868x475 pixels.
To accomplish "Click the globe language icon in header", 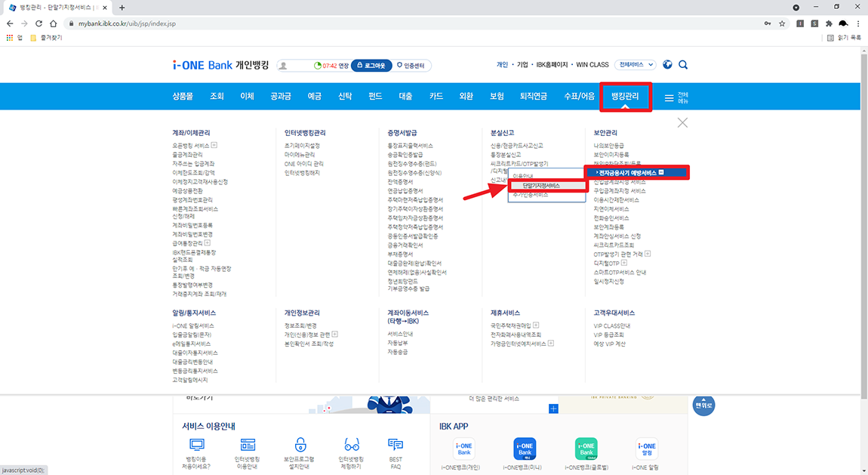I will coord(668,65).
